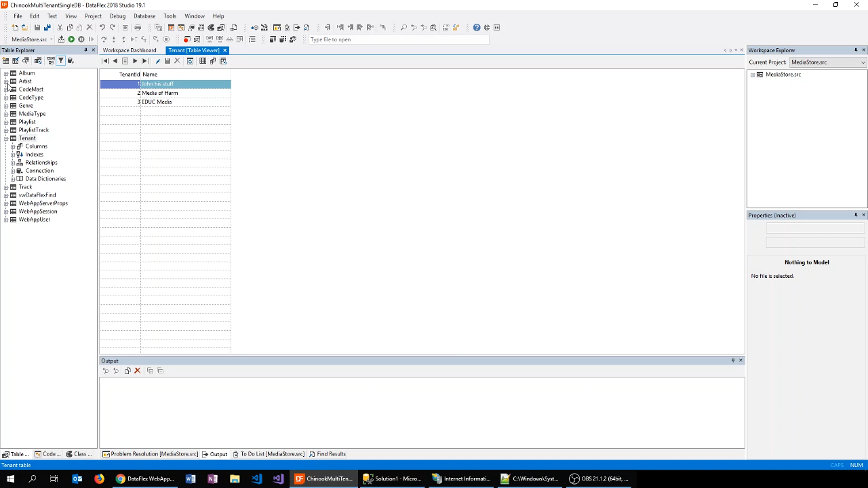Select the Media of Harm row

coord(160,93)
